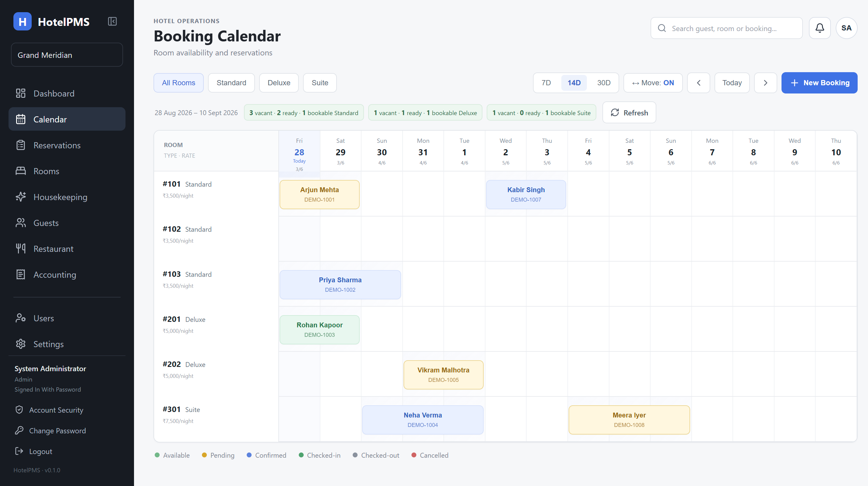Click the Rooms bed icon

click(x=20, y=171)
